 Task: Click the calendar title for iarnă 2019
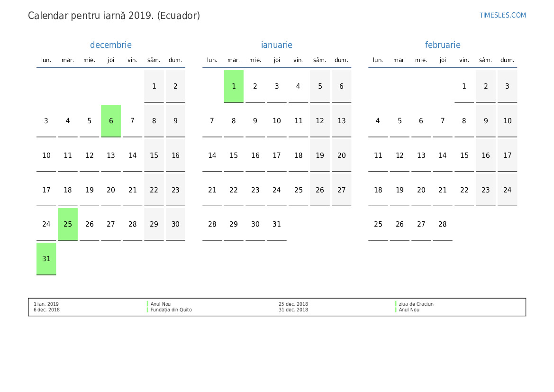pyautogui.click(x=114, y=16)
